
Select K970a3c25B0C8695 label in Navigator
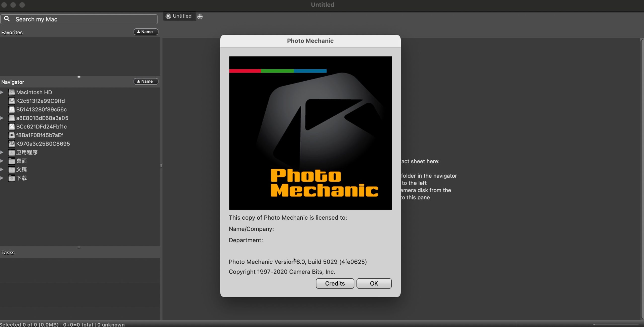pos(43,144)
